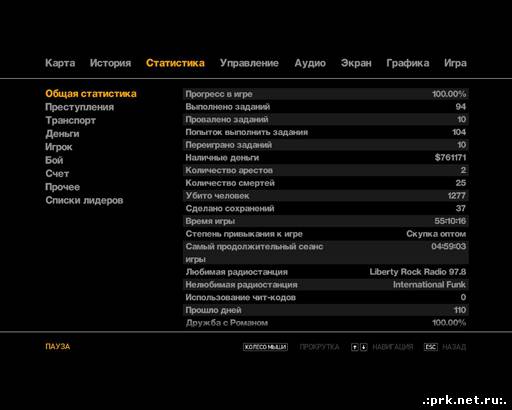Select the Дружба с Романом row
This screenshot has height=410, width=512.
click(326, 322)
